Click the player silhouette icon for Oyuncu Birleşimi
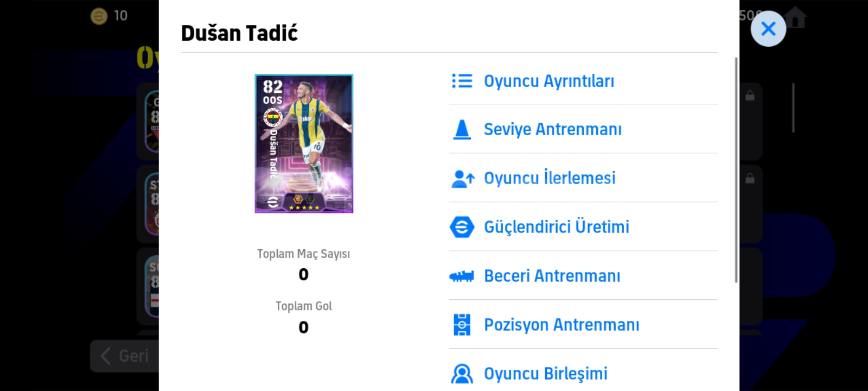This screenshot has width=868, height=391. point(462,374)
